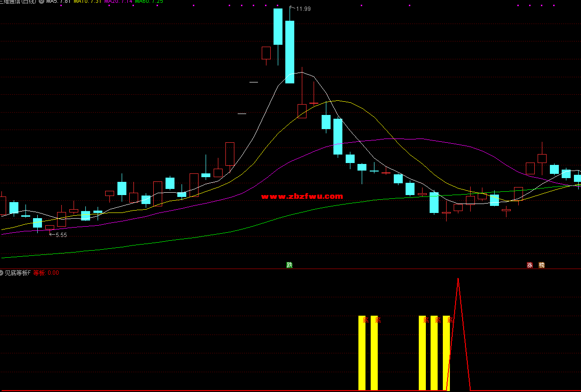The image size is (581, 392).
Task: Click the 三维通信(日线) chart title
Action: (18, 1)
